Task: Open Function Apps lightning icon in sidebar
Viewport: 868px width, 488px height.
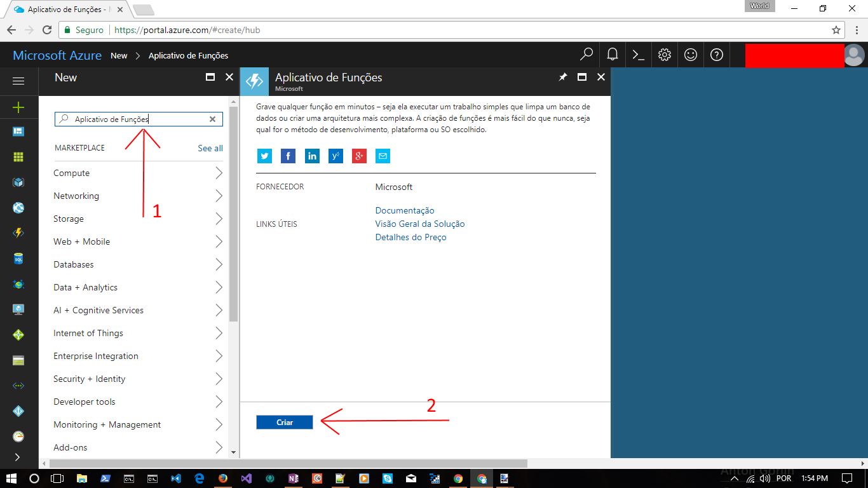Action: coord(18,233)
